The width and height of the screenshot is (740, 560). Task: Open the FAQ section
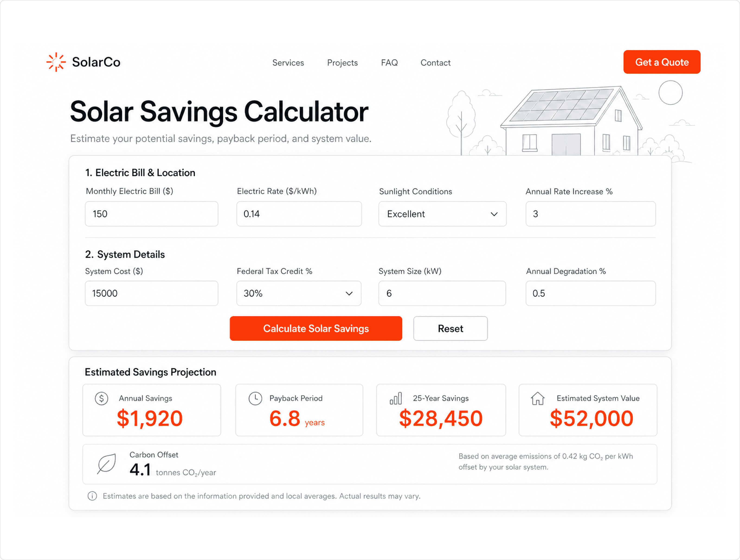pyautogui.click(x=389, y=63)
